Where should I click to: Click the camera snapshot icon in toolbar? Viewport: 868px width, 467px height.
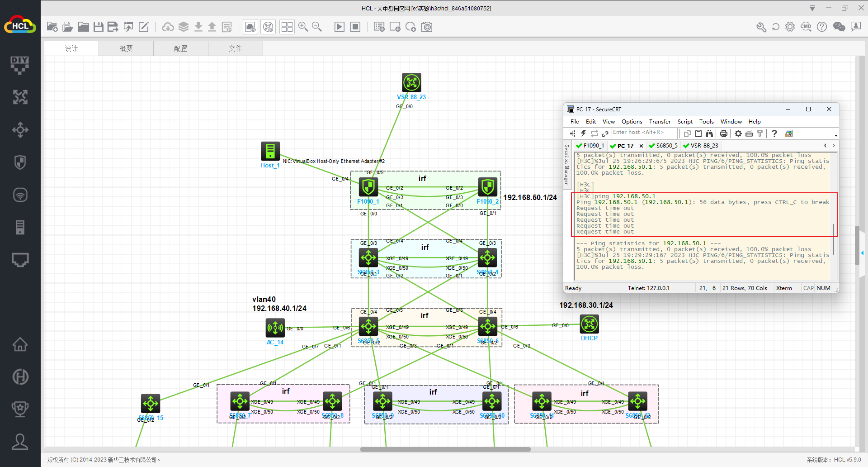427,27
